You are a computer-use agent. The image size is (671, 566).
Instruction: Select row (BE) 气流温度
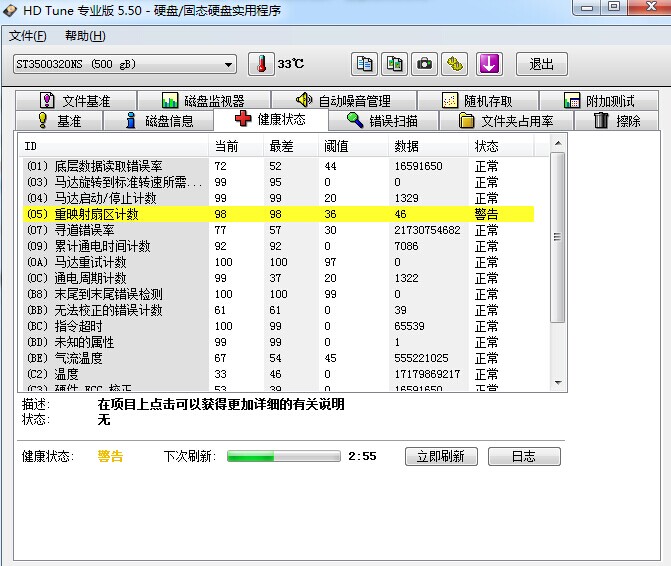[278, 358]
